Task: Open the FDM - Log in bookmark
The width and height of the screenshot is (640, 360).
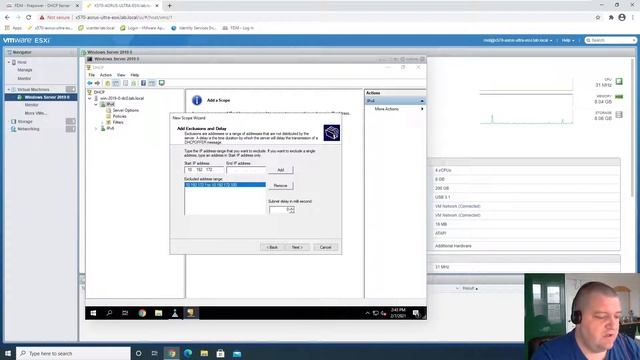Action: 238,28
